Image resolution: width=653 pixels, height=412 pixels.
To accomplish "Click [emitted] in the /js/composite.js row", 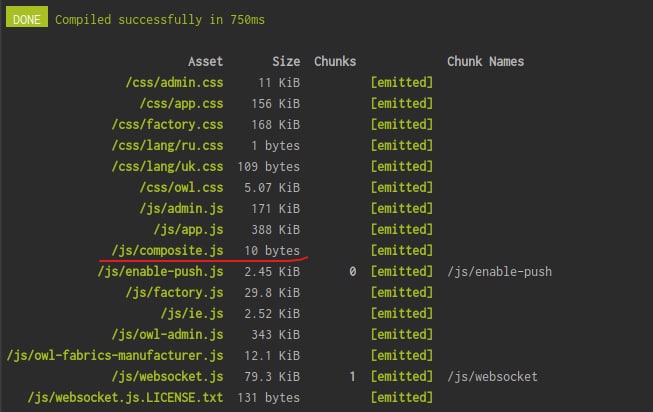I will tap(402, 250).
